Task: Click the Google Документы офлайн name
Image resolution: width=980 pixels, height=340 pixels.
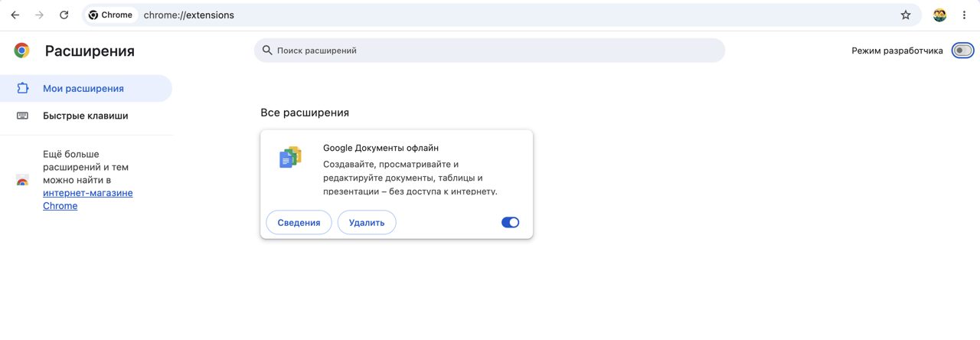Action: tap(381, 148)
